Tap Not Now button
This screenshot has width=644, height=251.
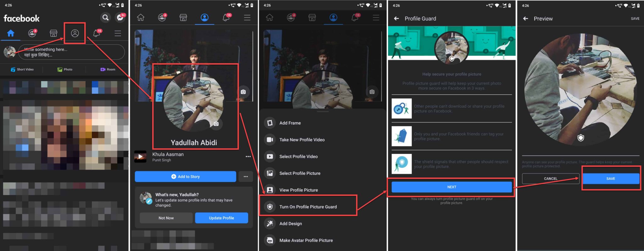coord(166,218)
